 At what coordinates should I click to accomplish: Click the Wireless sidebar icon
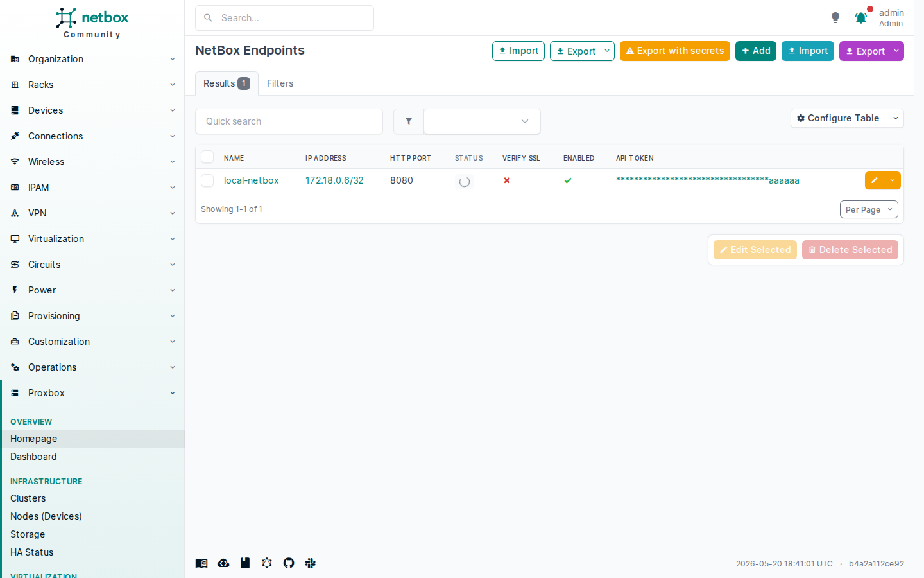coord(15,162)
